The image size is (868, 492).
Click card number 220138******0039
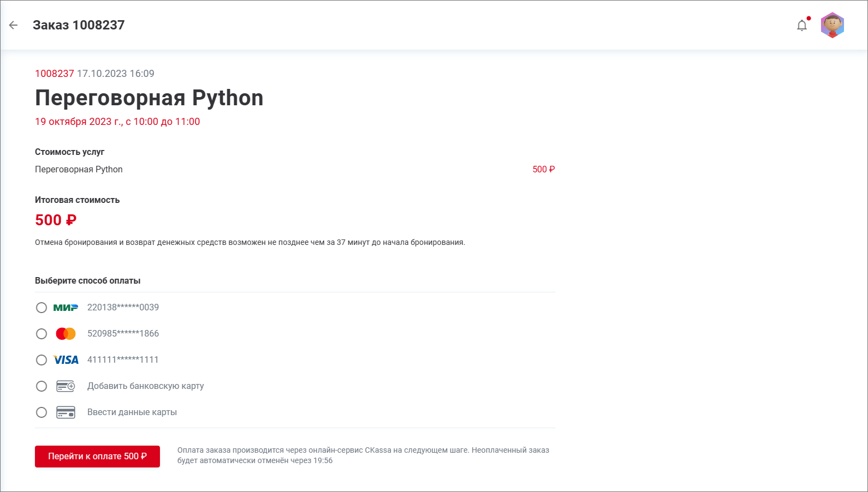123,308
